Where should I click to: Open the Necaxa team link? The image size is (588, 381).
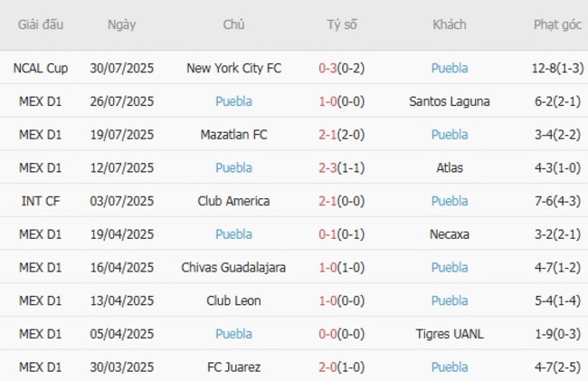click(x=450, y=234)
